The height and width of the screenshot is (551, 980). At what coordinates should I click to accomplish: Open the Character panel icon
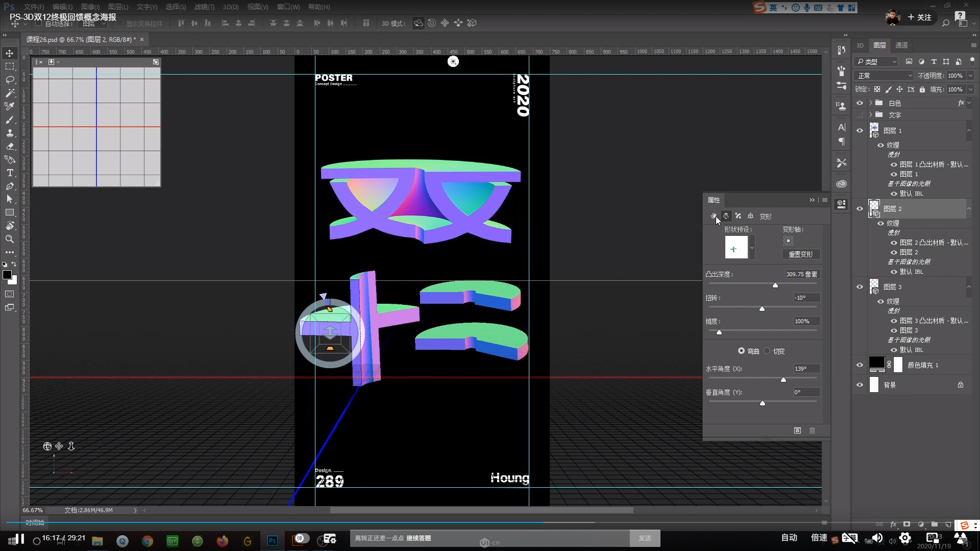pos(842,127)
